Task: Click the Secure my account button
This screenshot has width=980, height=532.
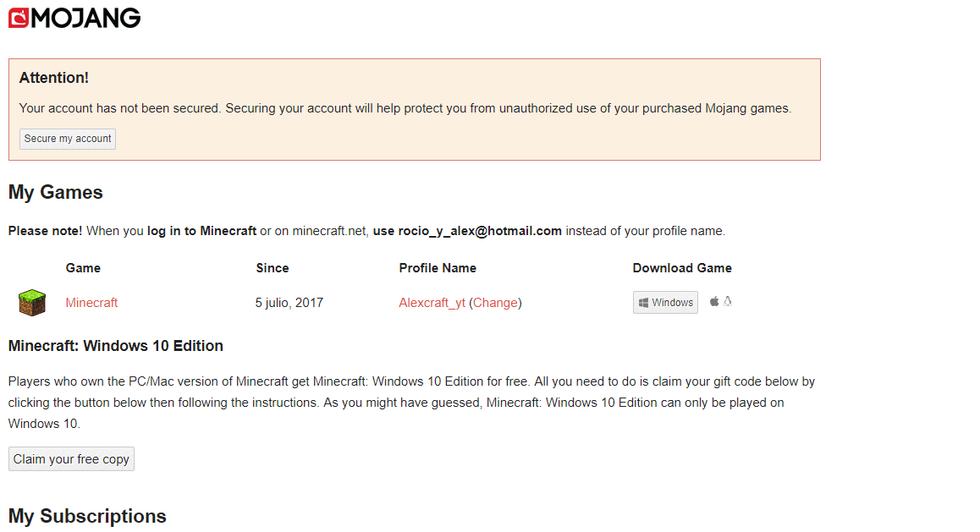Action: 68,139
